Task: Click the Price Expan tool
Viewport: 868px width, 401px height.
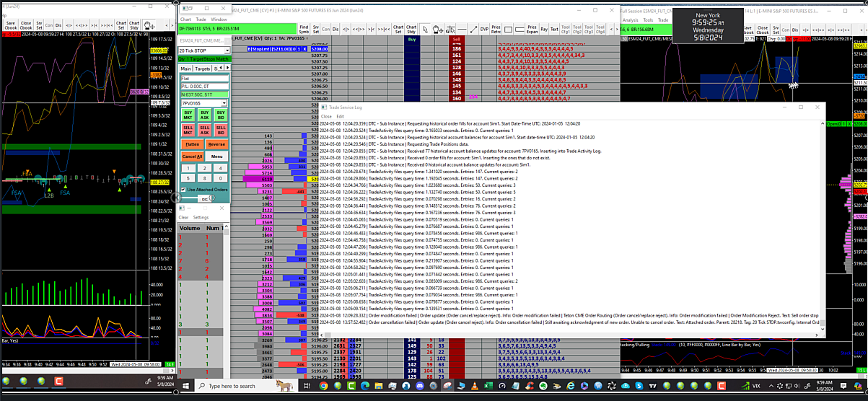Action: click(532, 30)
